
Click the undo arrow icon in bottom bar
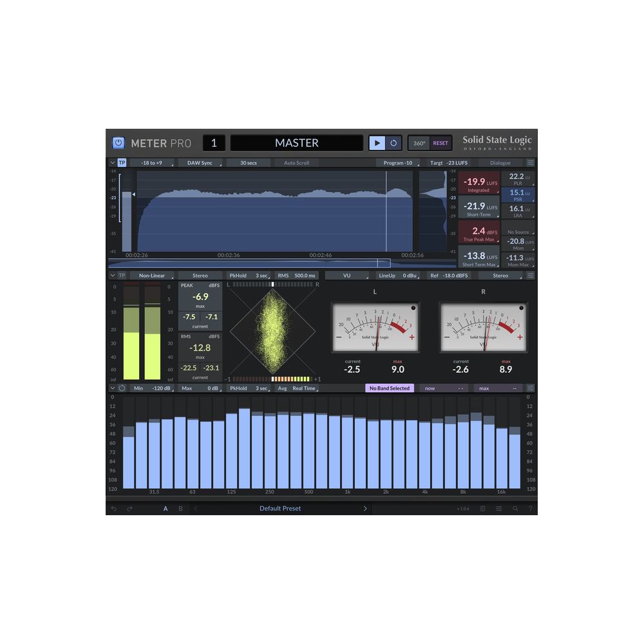click(x=113, y=508)
